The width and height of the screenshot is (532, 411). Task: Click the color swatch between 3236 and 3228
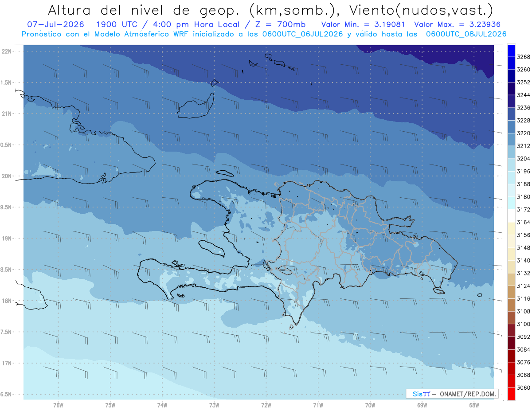[511, 114]
